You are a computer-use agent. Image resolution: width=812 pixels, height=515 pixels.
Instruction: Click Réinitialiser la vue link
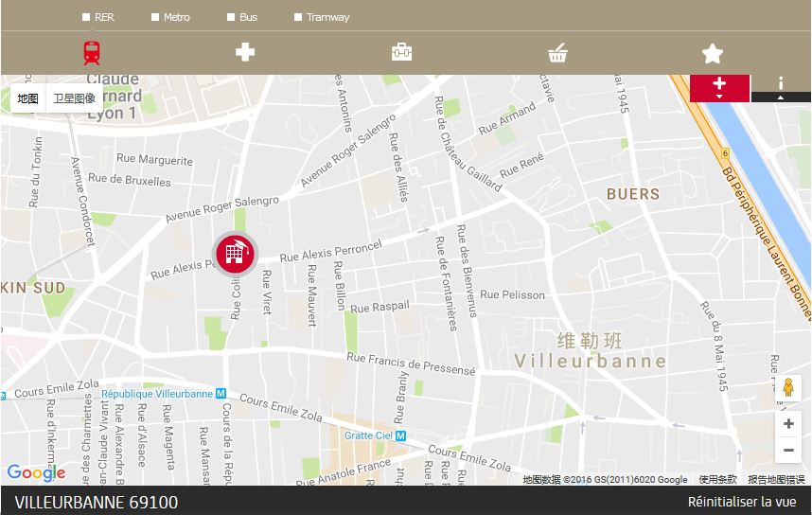(x=741, y=502)
